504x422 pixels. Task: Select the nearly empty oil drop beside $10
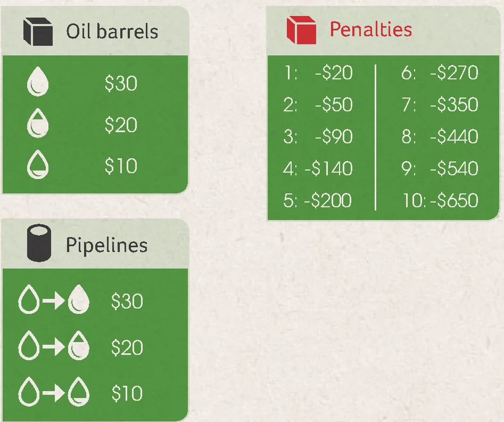pos(38,165)
